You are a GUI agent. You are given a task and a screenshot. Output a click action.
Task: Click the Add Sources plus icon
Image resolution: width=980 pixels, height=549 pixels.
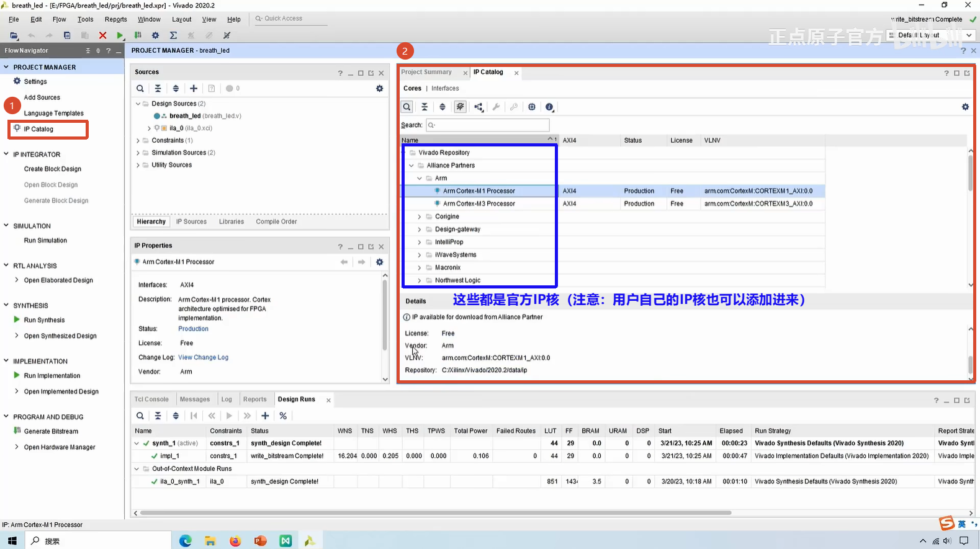tap(194, 89)
